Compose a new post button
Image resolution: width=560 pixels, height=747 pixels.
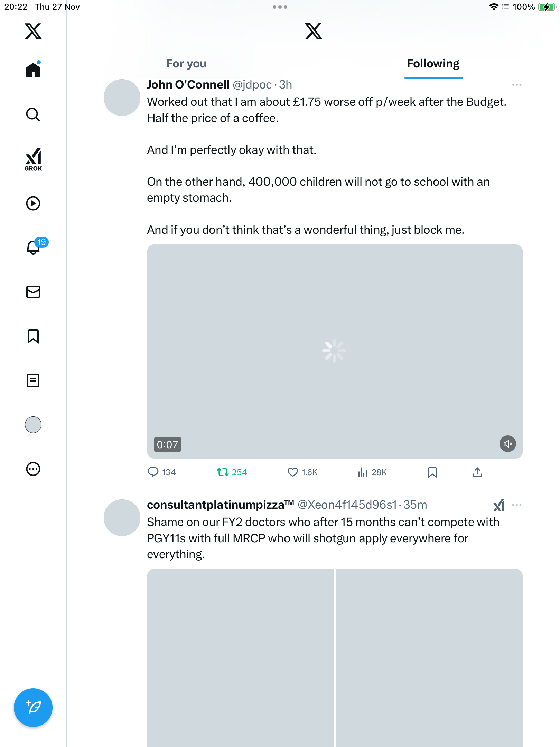tap(33, 708)
